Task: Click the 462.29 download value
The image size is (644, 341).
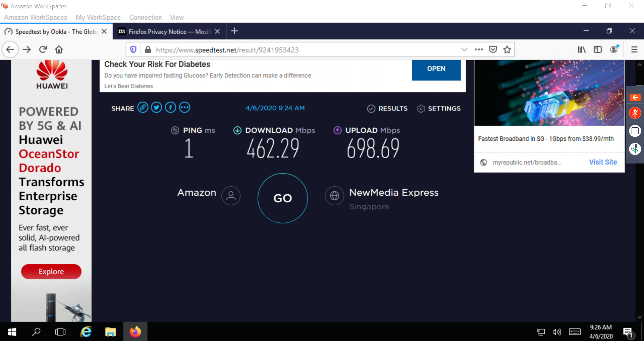Action: [x=273, y=148]
